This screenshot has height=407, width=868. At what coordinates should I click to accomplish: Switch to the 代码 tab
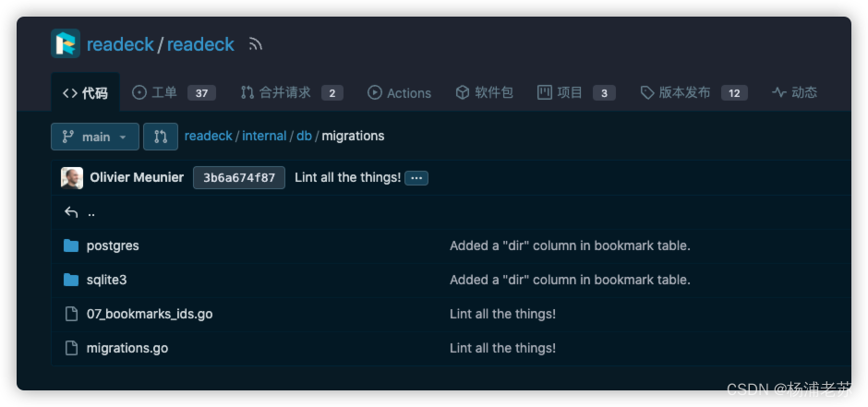(x=85, y=93)
